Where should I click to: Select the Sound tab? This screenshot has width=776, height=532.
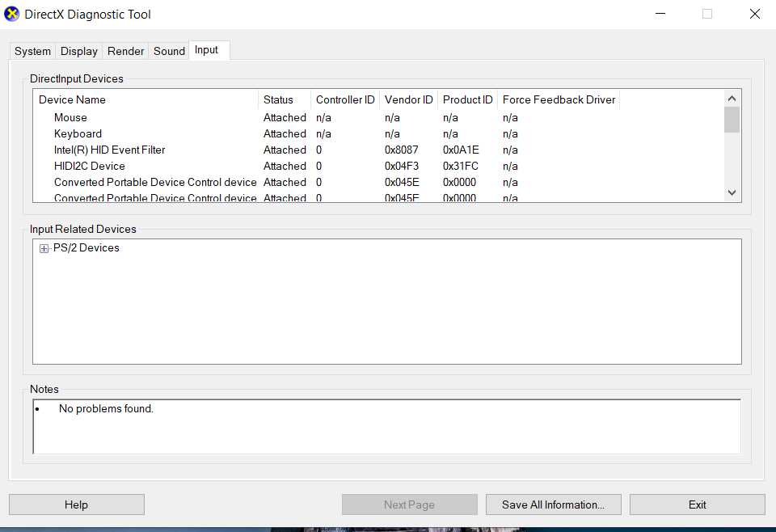pos(169,51)
